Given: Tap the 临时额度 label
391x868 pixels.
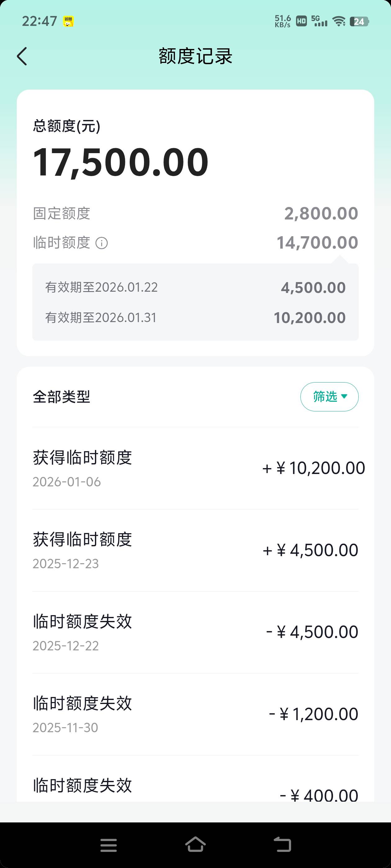Looking at the screenshot, I should coord(61,243).
